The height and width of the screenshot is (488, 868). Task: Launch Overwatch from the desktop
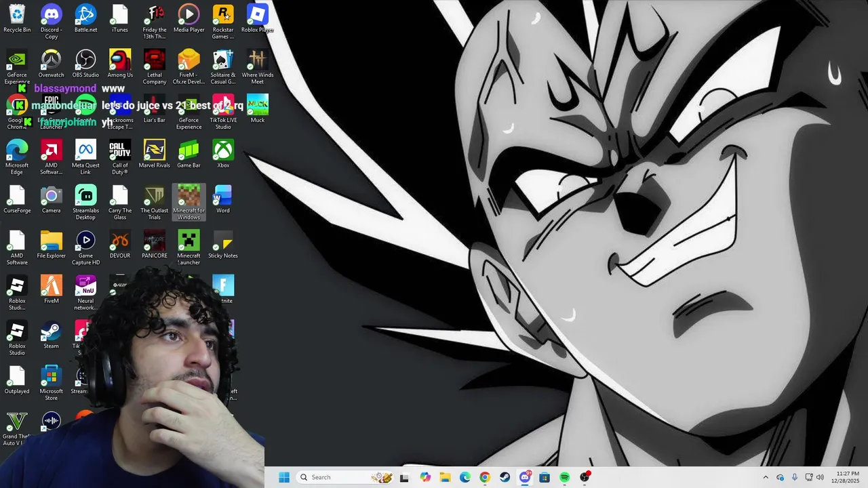(51, 64)
